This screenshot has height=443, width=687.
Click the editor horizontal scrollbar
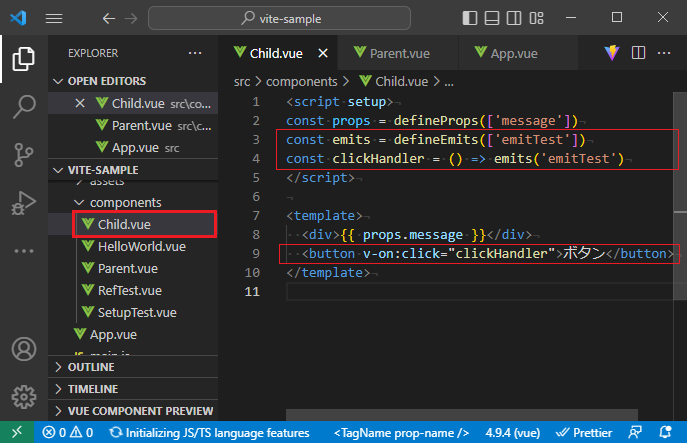[462, 415]
